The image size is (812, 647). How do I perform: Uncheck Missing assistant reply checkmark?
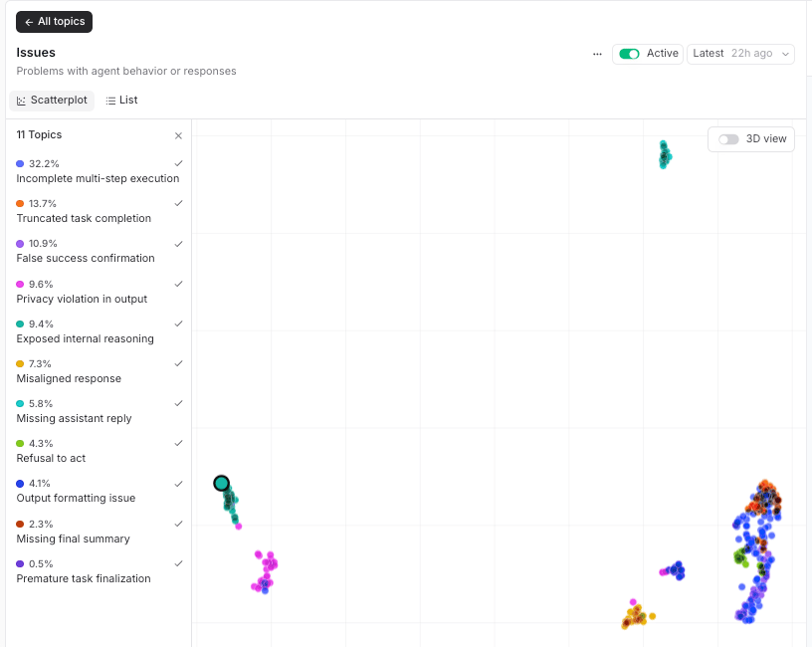[x=179, y=403]
